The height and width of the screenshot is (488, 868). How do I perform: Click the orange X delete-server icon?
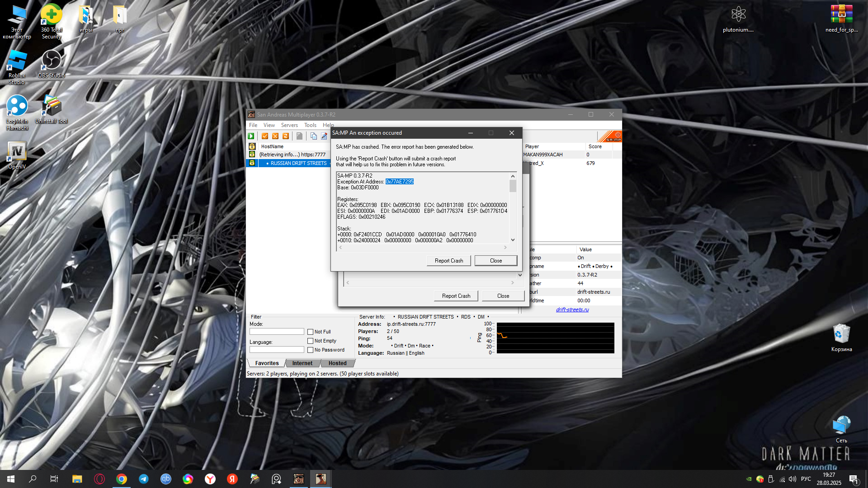[275, 136]
